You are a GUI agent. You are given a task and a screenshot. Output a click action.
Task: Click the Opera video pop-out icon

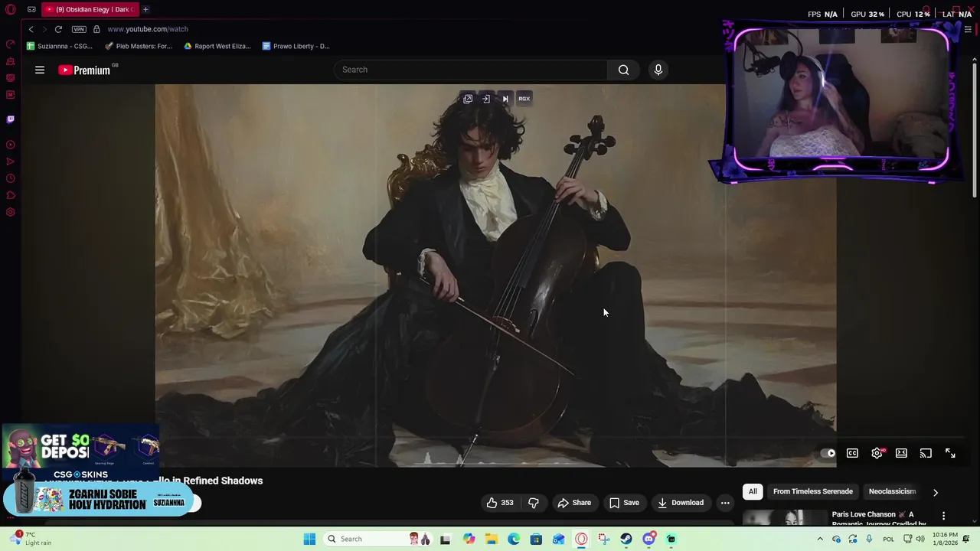468,99
